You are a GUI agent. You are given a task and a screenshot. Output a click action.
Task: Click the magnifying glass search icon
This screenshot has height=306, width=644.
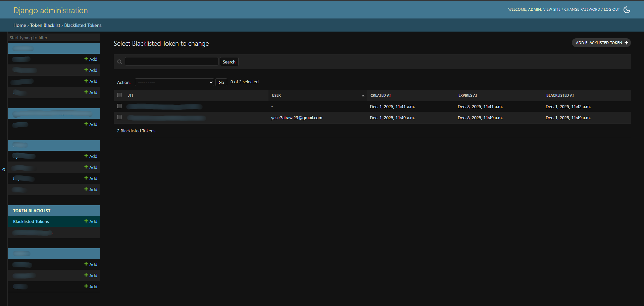[119, 62]
